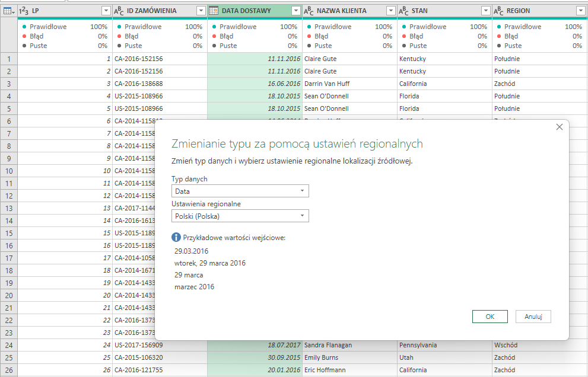The image size is (588, 377).
Task: Open the filter dropdown on NAZWA KLIENTA column
Action: point(390,10)
